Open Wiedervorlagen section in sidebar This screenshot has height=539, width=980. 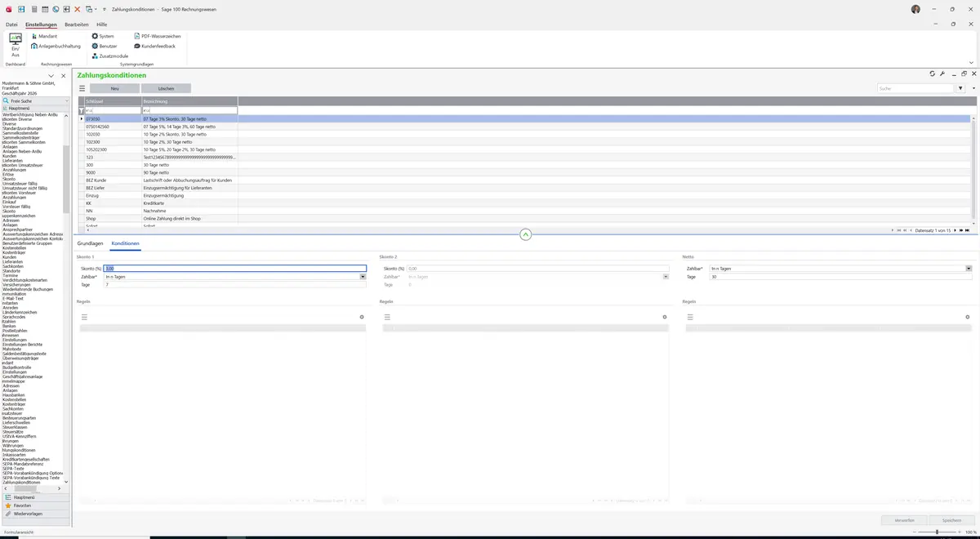34,514
